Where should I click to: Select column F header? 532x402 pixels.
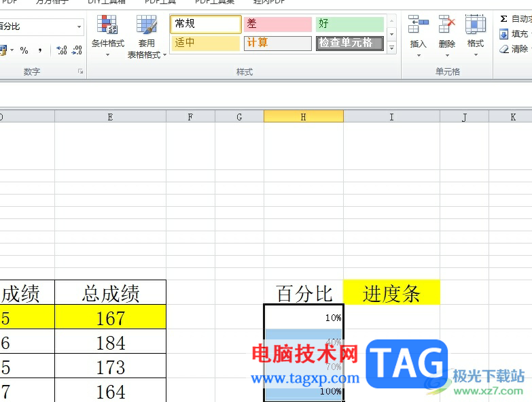tap(190, 117)
